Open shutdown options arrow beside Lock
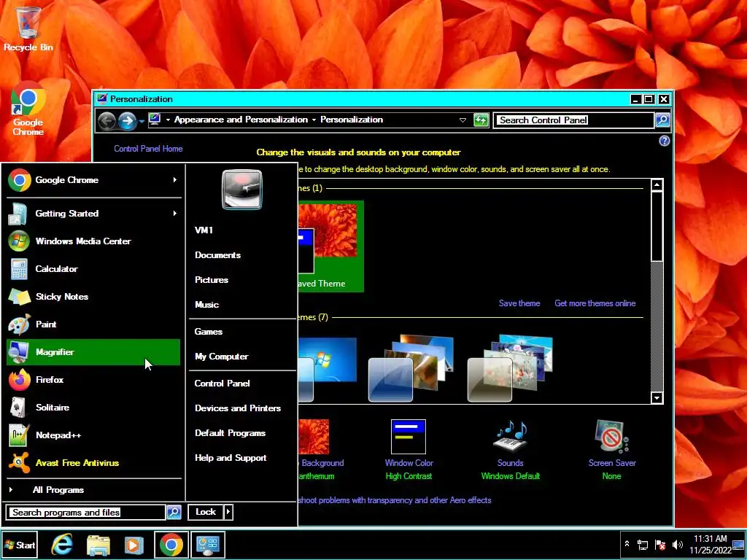 point(228,512)
